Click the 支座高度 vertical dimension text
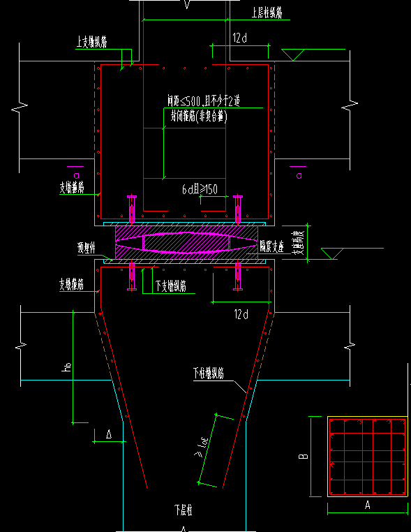This screenshot has width=411, height=532. [298, 242]
